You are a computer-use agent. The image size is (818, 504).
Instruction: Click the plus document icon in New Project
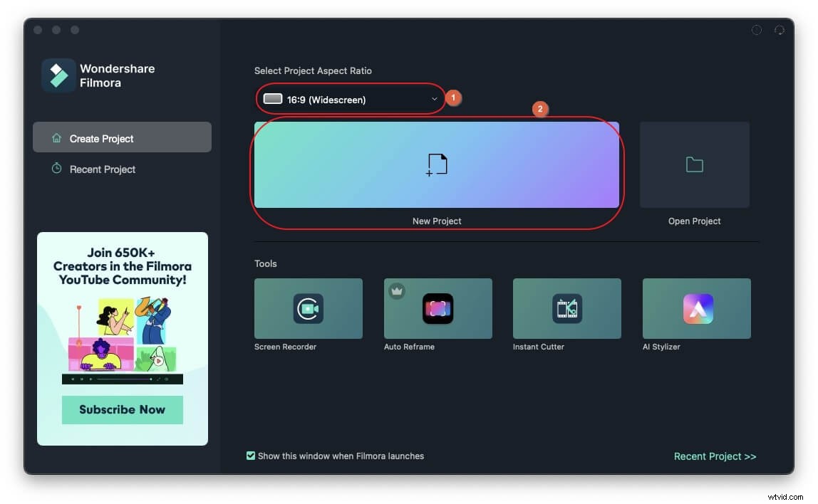pyautogui.click(x=437, y=164)
